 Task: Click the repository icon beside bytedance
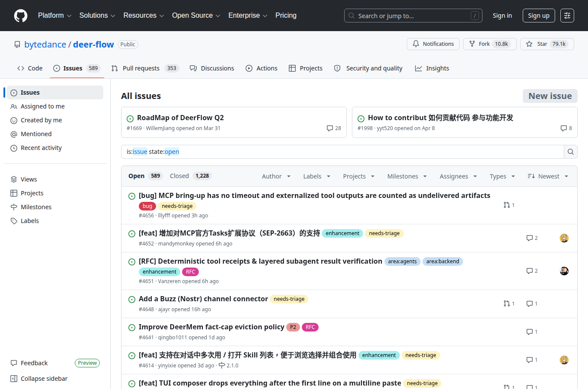tap(17, 45)
